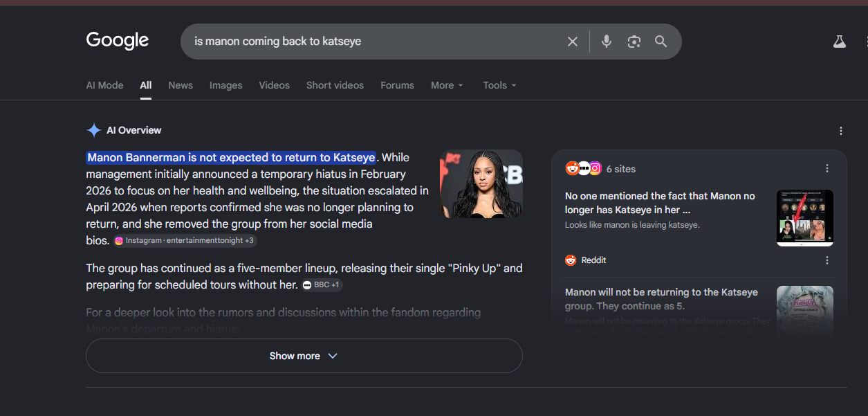Click the '6 sites' label
868x416 pixels.
tap(621, 169)
